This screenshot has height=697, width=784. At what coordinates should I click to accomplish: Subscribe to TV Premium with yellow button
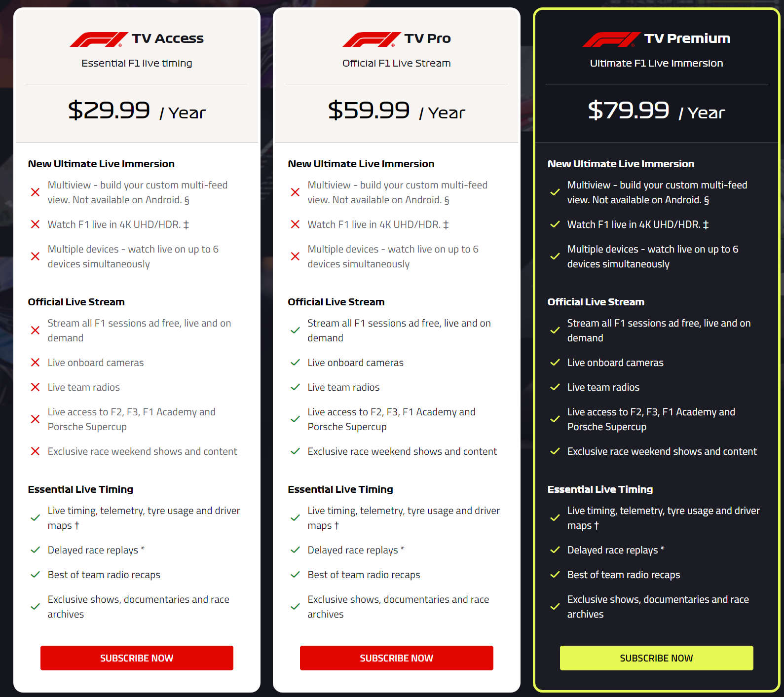pos(657,658)
